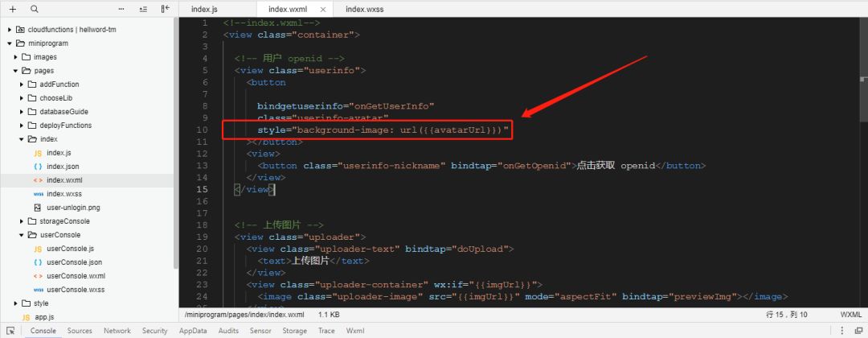Open index.wxss in the file tree
The width and height of the screenshot is (868, 338).
click(64, 194)
